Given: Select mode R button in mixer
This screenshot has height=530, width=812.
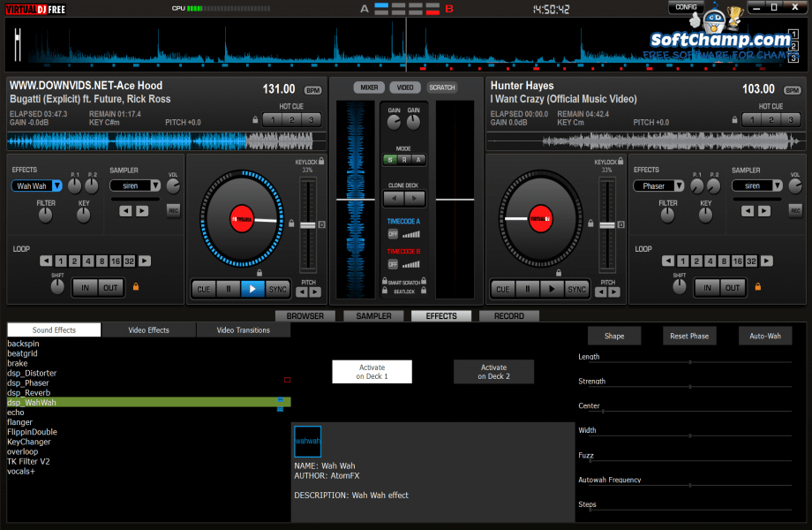Looking at the screenshot, I should 404,160.
